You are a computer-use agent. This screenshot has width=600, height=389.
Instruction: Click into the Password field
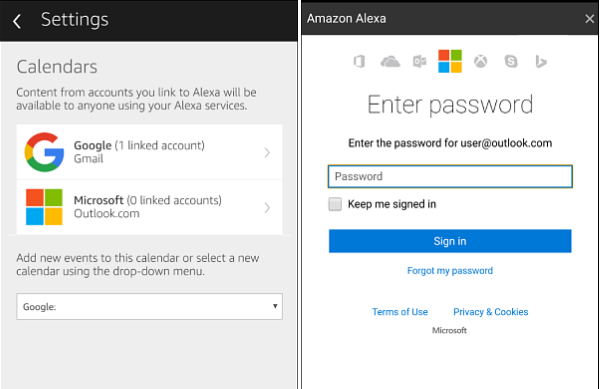pyautogui.click(x=450, y=176)
